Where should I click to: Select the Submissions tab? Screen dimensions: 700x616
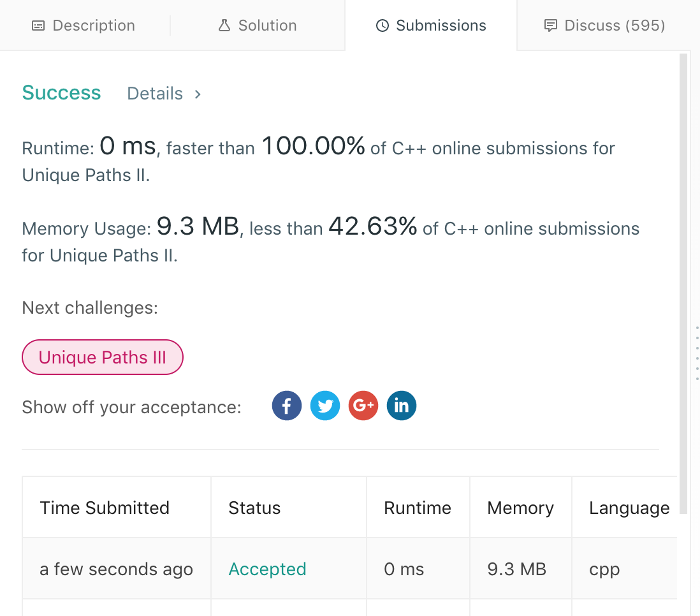tap(431, 26)
